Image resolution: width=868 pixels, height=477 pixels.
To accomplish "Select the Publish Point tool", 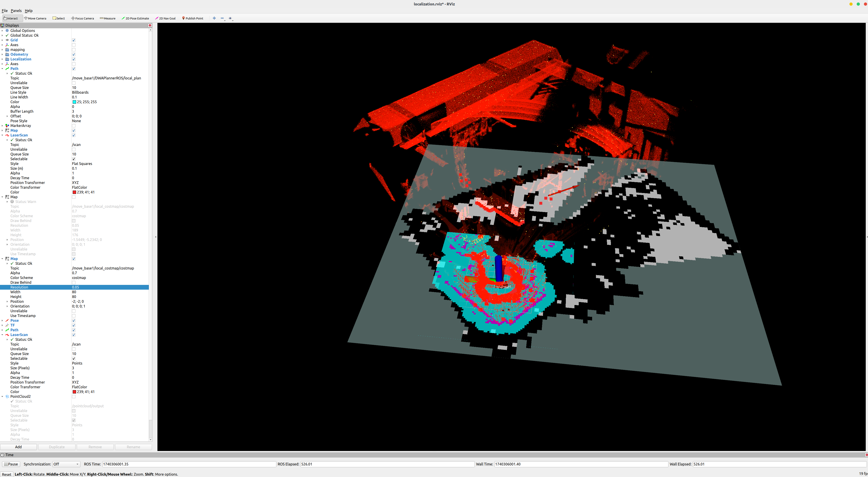I will [192, 18].
